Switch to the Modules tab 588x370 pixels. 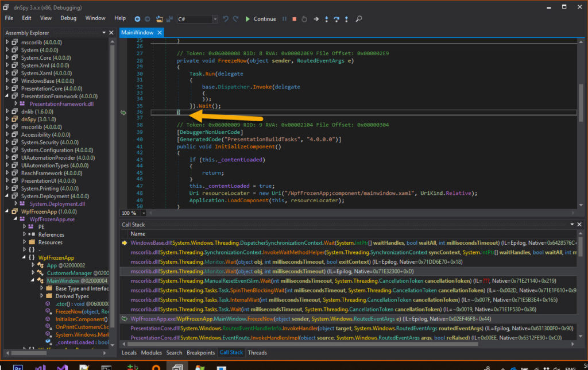point(152,353)
